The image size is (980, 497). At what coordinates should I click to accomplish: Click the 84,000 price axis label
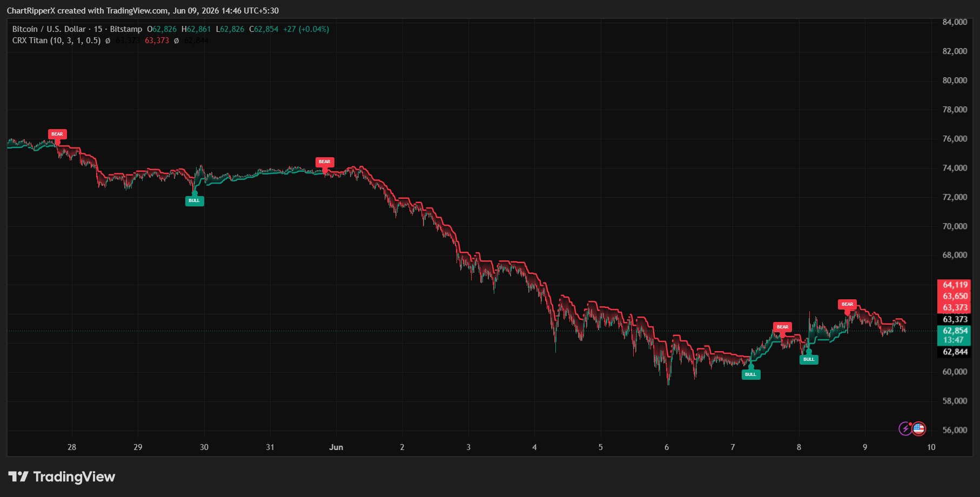tap(955, 22)
